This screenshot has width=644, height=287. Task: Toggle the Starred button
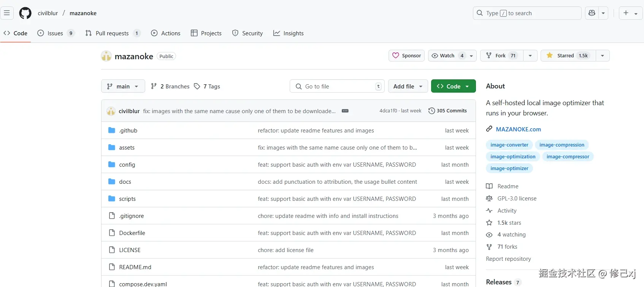tap(568, 55)
